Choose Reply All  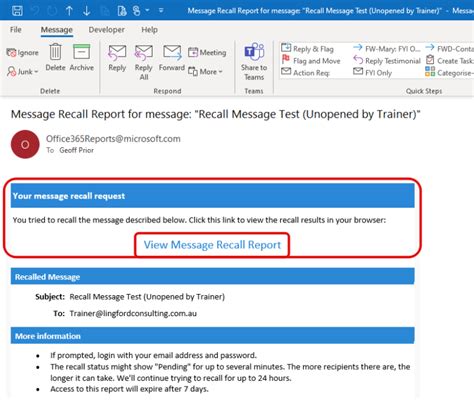pyautogui.click(x=144, y=62)
